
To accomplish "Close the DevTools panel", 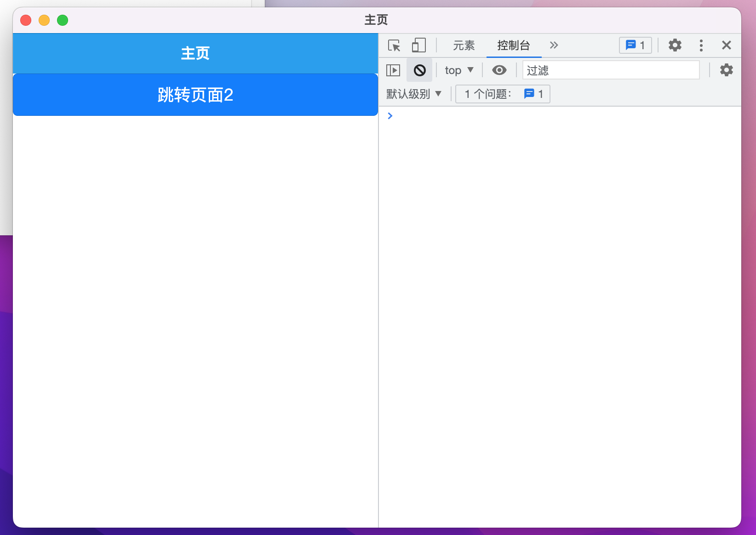I will (727, 45).
